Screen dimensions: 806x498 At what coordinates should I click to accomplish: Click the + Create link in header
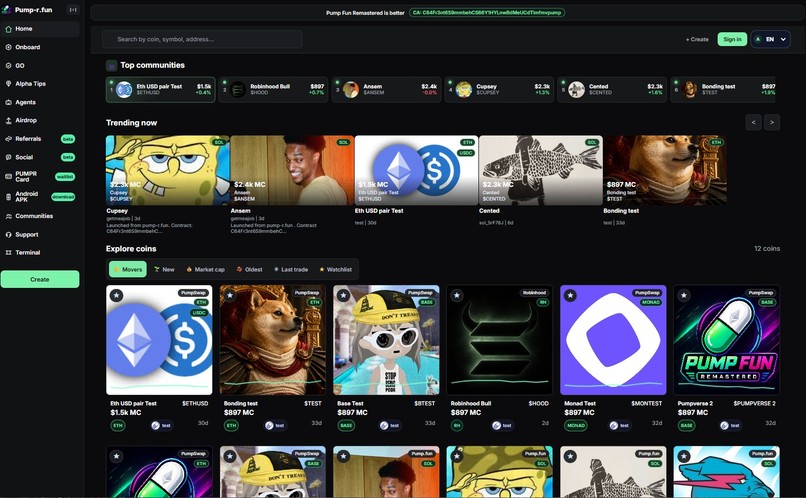coord(697,39)
